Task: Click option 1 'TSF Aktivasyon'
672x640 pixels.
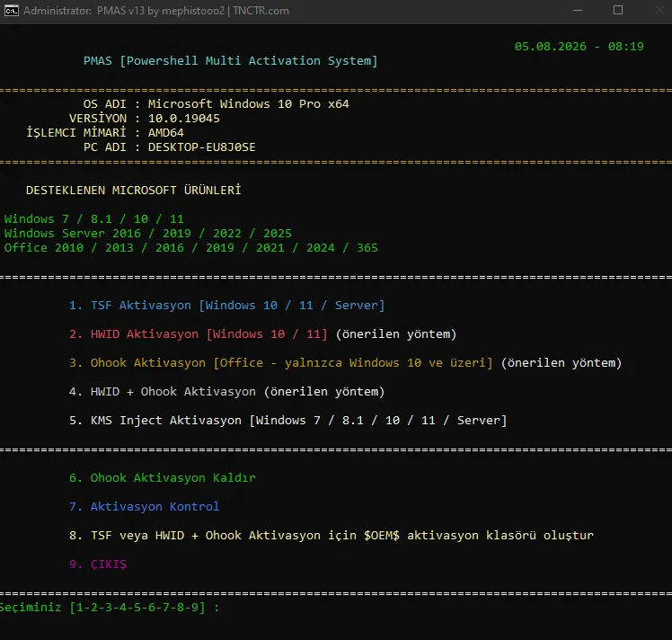Action: coord(226,306)
